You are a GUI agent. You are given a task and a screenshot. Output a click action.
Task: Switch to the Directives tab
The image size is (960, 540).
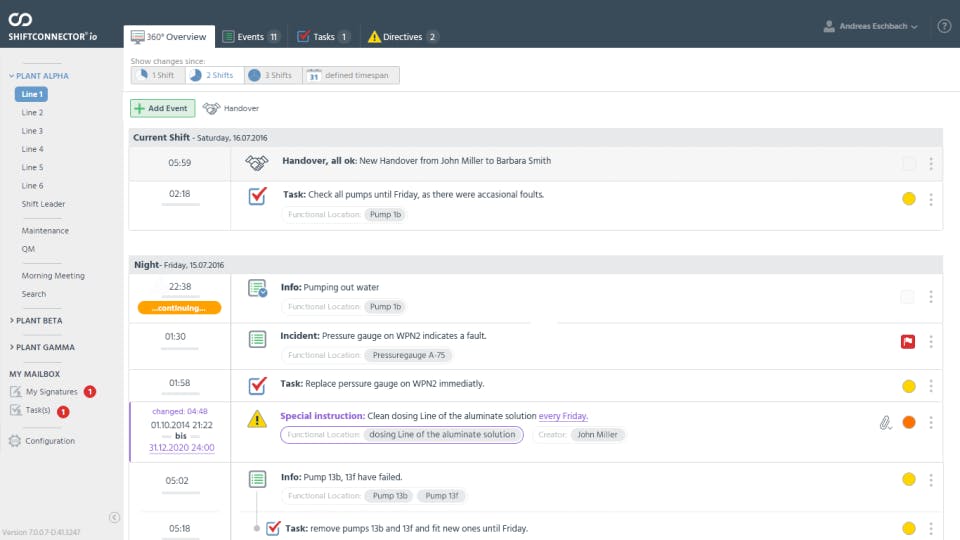pos(402,37)
